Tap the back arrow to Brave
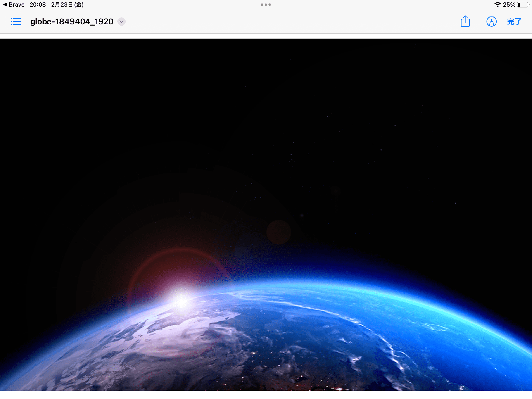 [x=5, y=5]
